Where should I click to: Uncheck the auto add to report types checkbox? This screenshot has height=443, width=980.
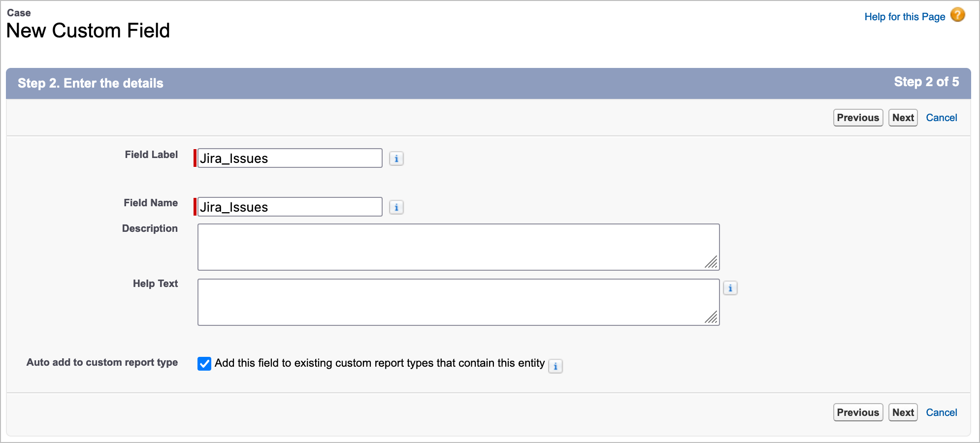click(x=204, y=364)
